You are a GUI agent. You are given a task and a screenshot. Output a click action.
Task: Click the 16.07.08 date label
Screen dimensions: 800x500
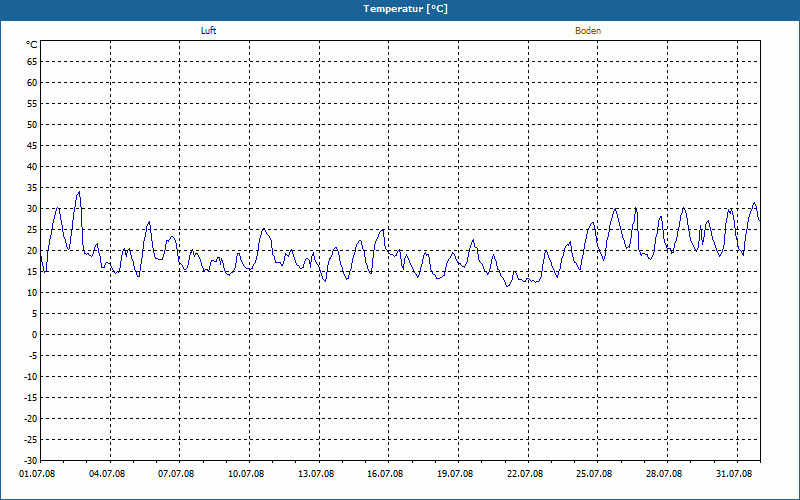tap(385, 473)
